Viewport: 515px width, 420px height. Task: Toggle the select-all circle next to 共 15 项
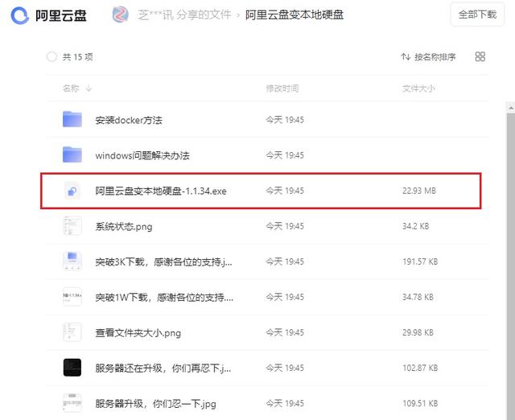point(51,57)
